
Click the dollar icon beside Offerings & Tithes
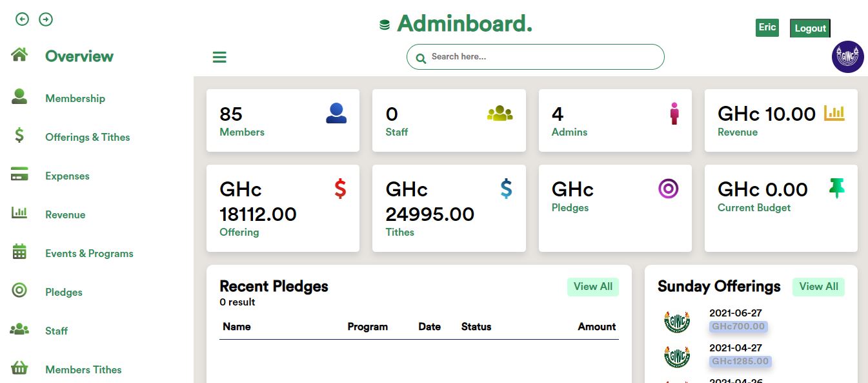point(19,136)
